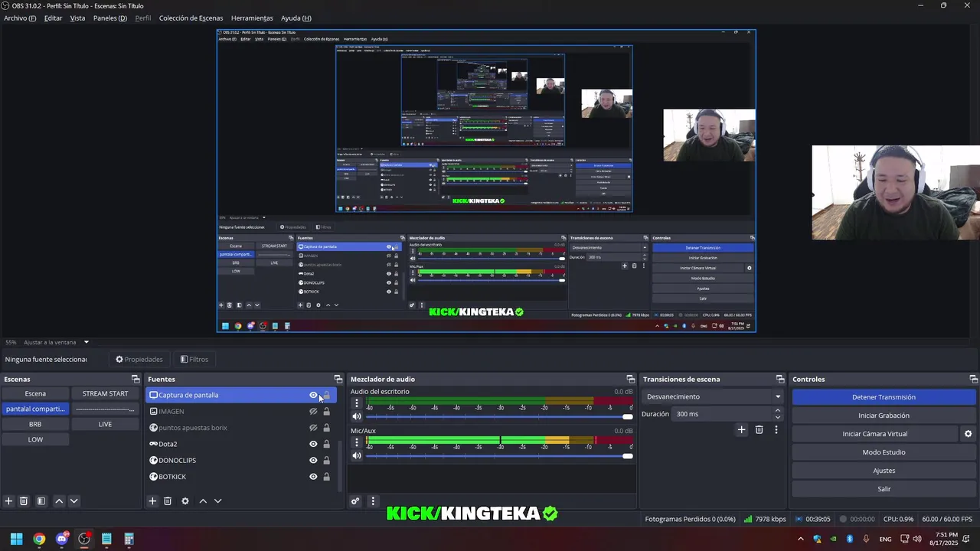This screenshot has height=551, width=980.
Task: Start recording with Iniciar Grabación
Action: pyautogui.click(x=884, y=416)
